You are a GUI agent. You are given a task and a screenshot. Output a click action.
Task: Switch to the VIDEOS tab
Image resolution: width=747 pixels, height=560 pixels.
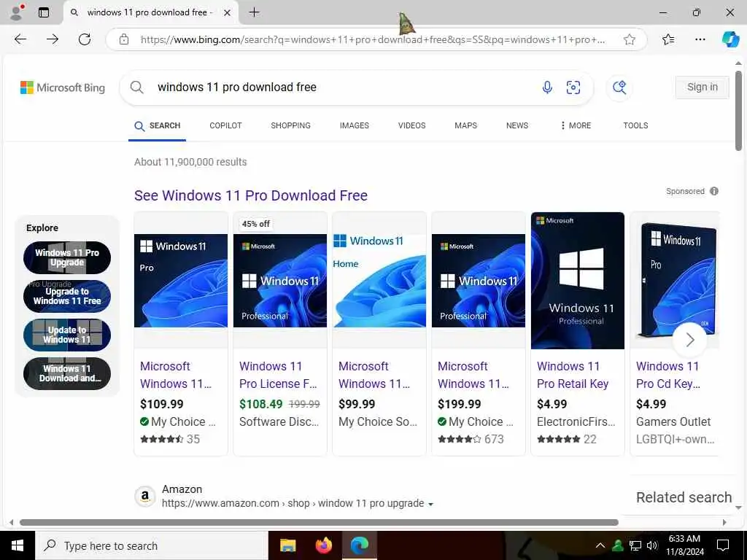412,125
